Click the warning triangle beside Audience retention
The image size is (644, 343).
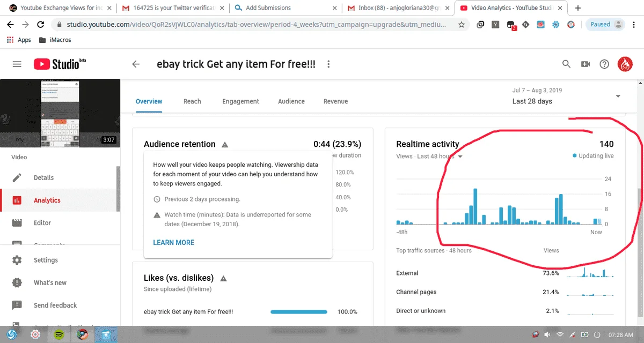pyautogui.click(x=225, y=144)
